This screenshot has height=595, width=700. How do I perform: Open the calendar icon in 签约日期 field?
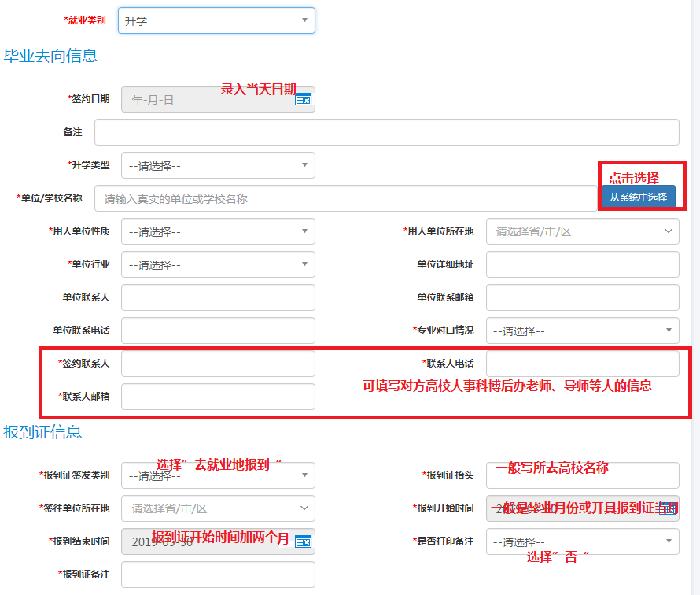coord(304,99)
